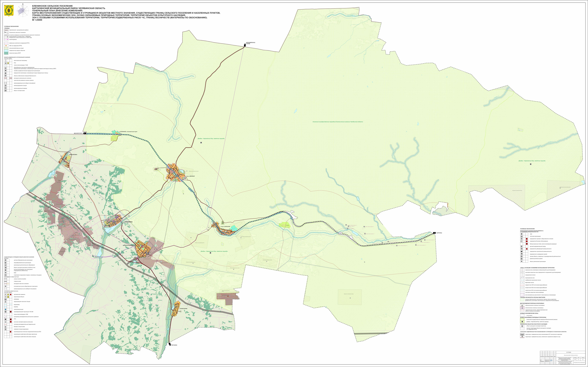
Task: Click the orange ОКС legend square
Action: 6,46
